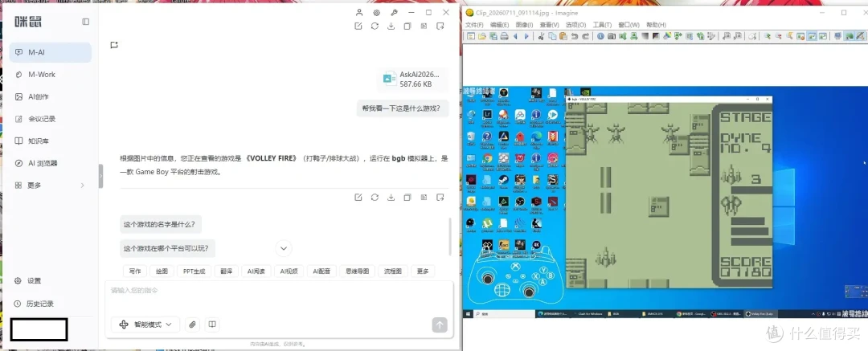868x351 pixels.
Task: Copy the AI reply with the icon below it
Action: [407, 197]
